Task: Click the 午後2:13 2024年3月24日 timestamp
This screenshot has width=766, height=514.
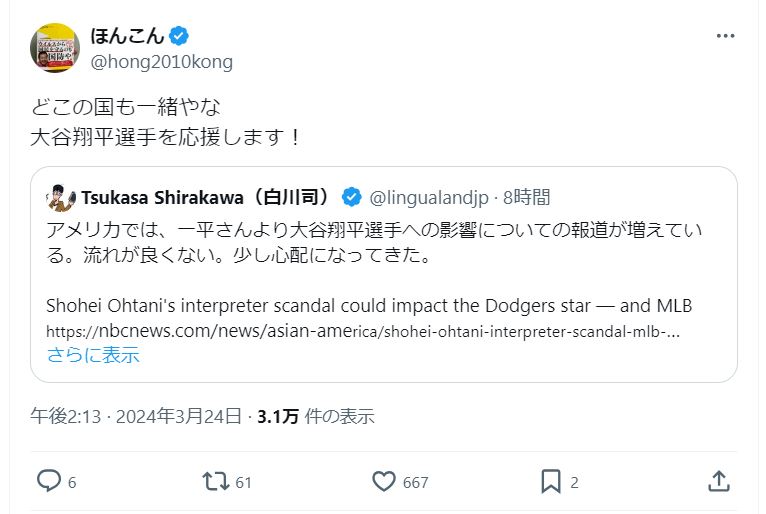Action: coord(136,416)
